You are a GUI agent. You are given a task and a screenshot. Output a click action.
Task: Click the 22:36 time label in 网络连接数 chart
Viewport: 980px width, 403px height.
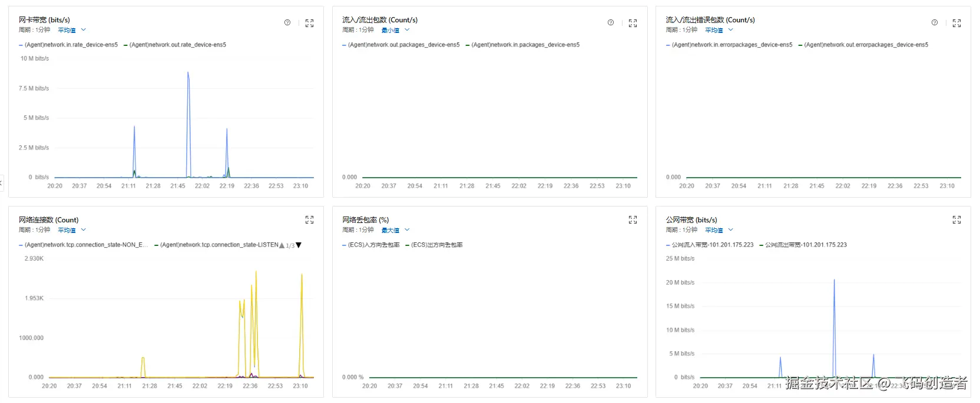click(x=250, y=386)
